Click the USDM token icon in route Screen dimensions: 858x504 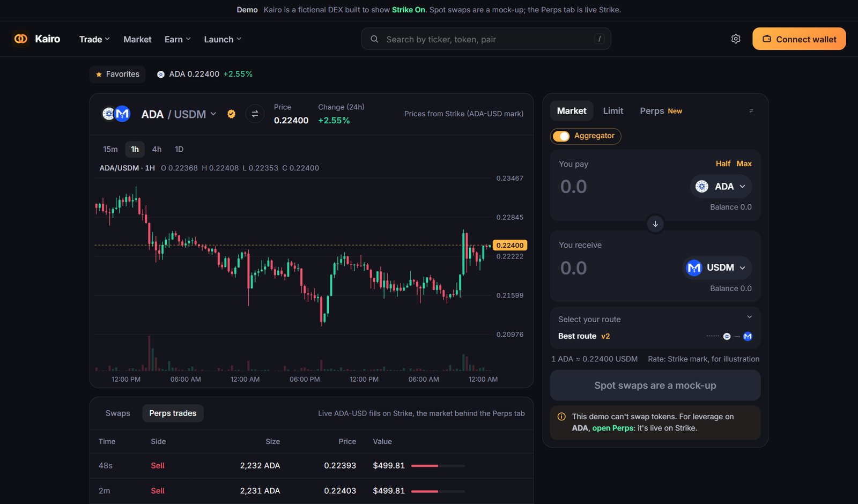tap(748, 336)
